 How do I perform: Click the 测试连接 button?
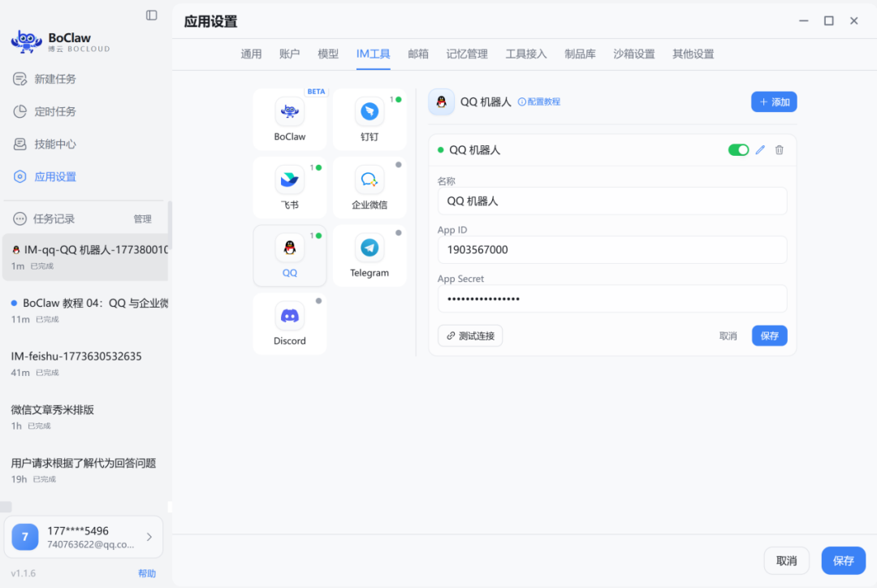(x=469, y=335)
